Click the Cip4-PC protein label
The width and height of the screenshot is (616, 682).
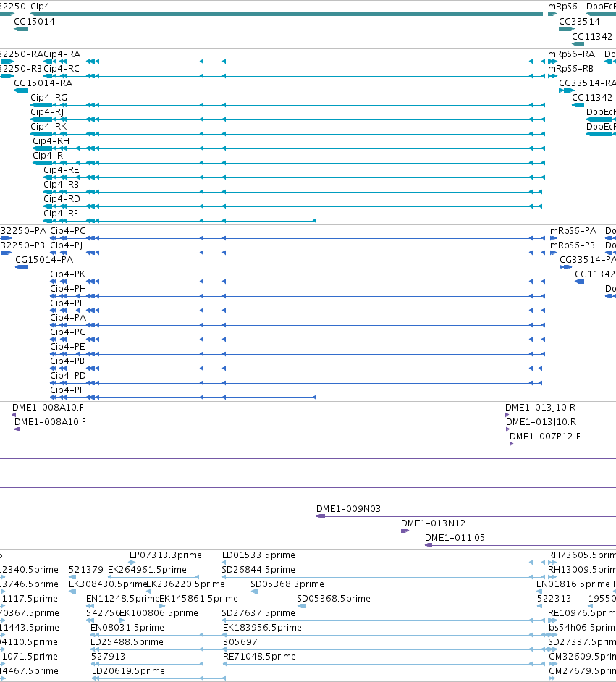68,332
